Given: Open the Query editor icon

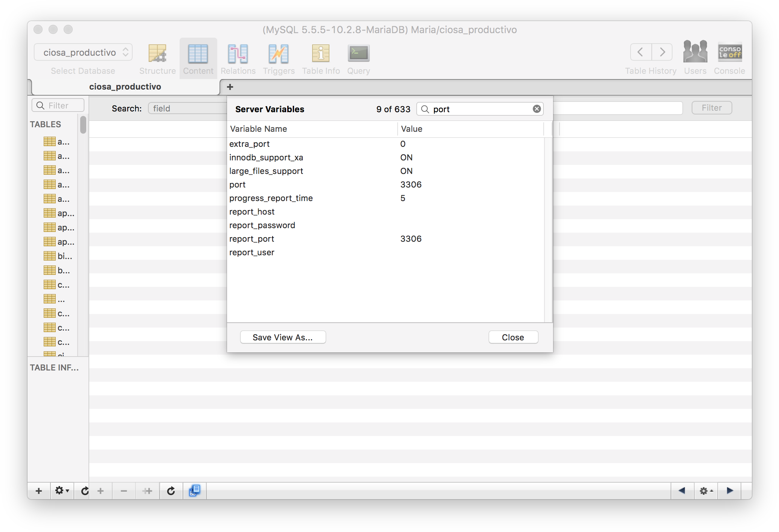Looking at the screenshot, I should tap(358, 54).
